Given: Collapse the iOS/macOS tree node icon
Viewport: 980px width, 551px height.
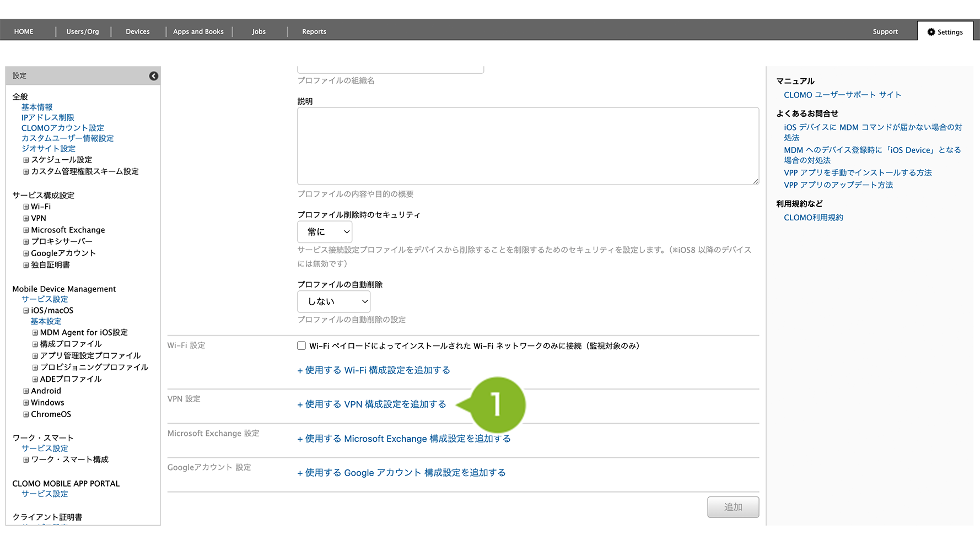Looking at the screenshot, I should point(26,311).
